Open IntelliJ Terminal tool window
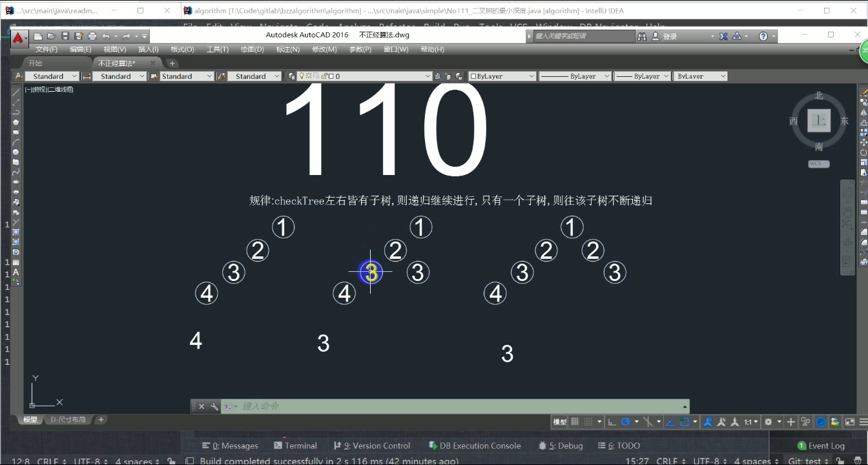 [x=295, y=446]
